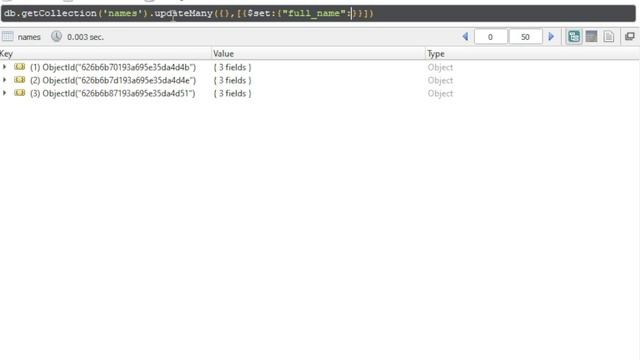Go to previous page of results
640x360 pixels.
coord(465,37)
